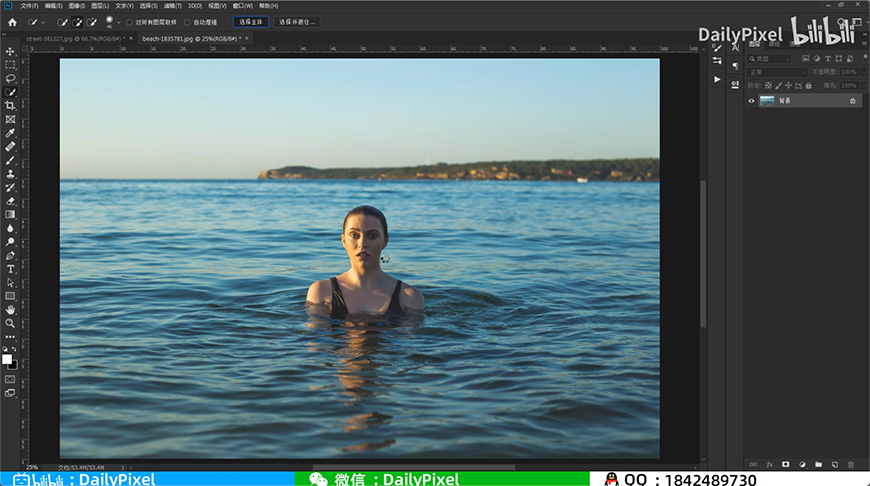Open the layer blend mode dropdown 正常
The width and height of the screenshot is (870, 486).
coord(777,72)
